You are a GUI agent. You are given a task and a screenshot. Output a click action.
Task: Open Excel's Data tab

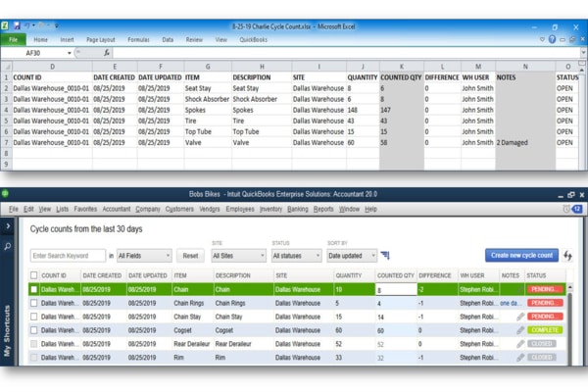(168, 39)
